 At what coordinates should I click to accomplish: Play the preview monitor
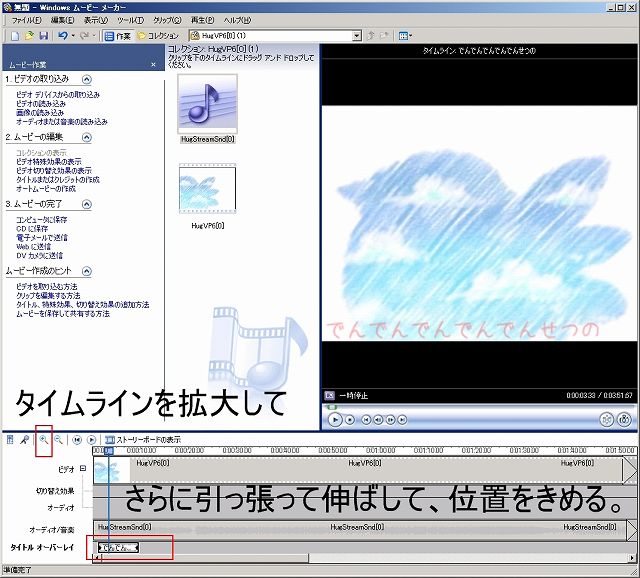coord(335,419)
